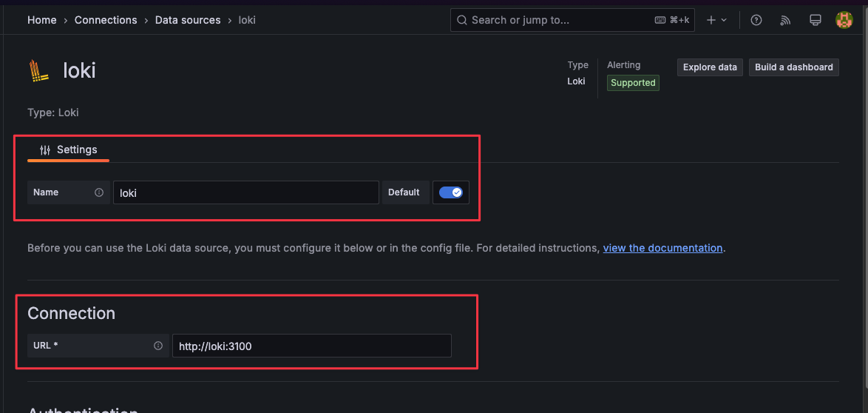Click the plus icon for new item
The width and height of the screenshot is (868, 413).
click(x=711, y=20)
